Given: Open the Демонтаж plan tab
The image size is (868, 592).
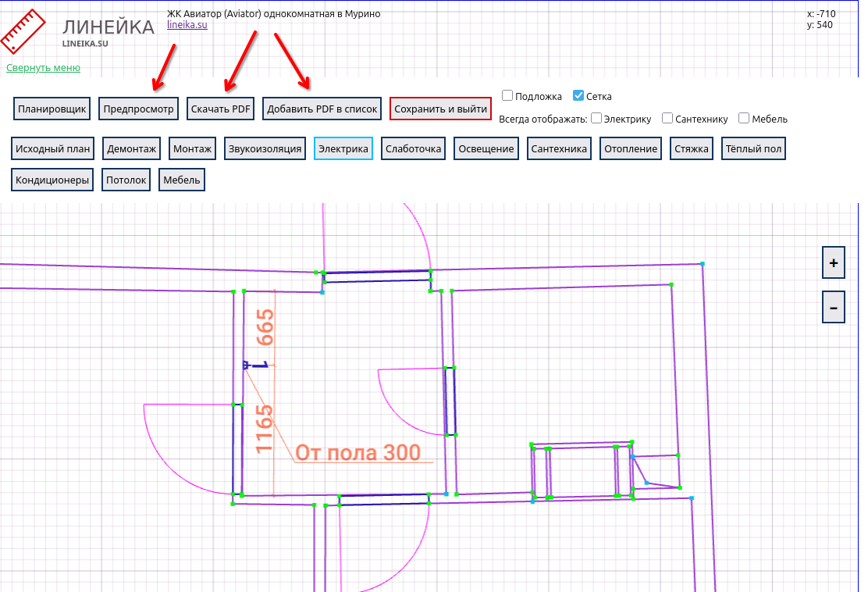Looking at the screenshot, I should 132,148.
